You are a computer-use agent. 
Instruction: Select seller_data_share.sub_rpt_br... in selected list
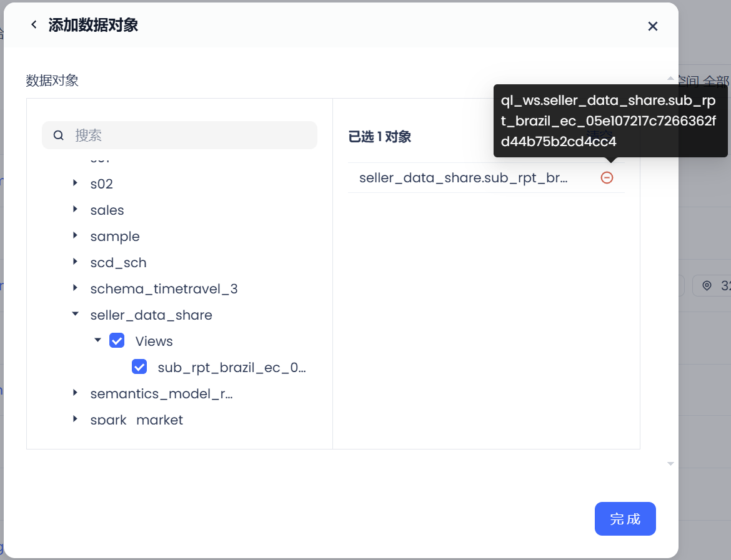463,178
